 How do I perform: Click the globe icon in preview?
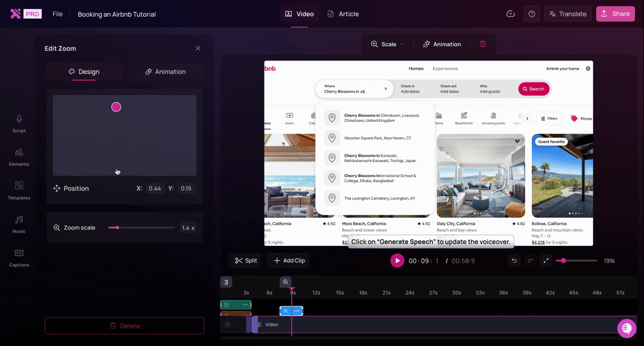pyautogui.click(x=588, y=68)
